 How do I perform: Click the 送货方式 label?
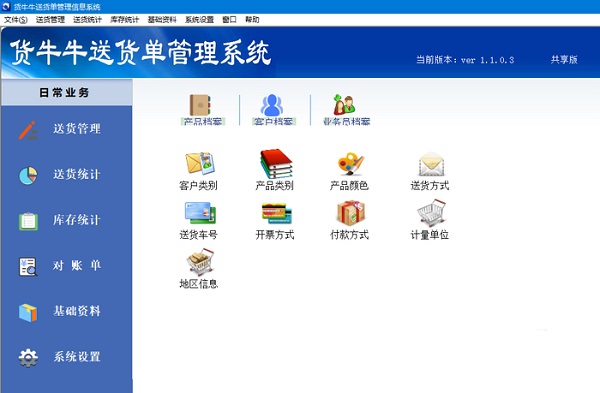point(430,186)
